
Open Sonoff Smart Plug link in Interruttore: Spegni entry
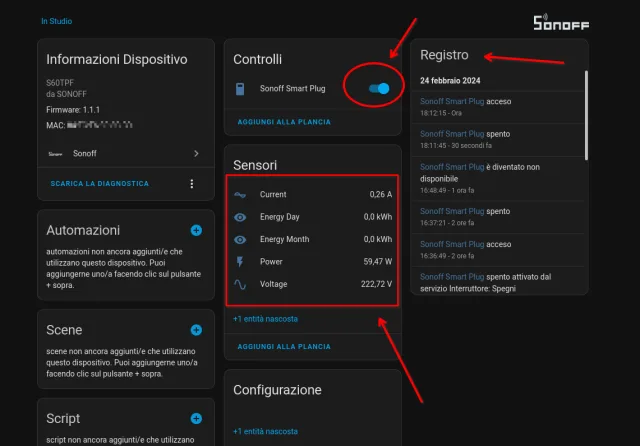452,277
